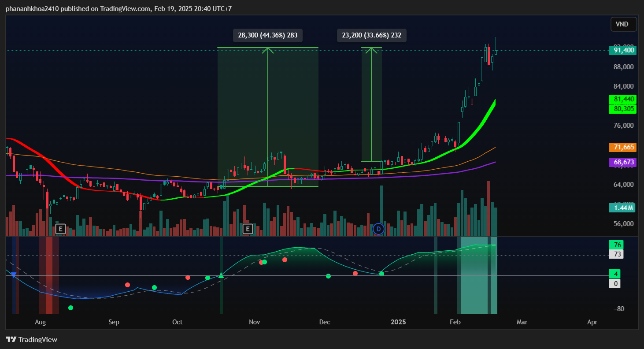
Task: Select the 23,200 (33.66%) measurement label
Action: 371,35
